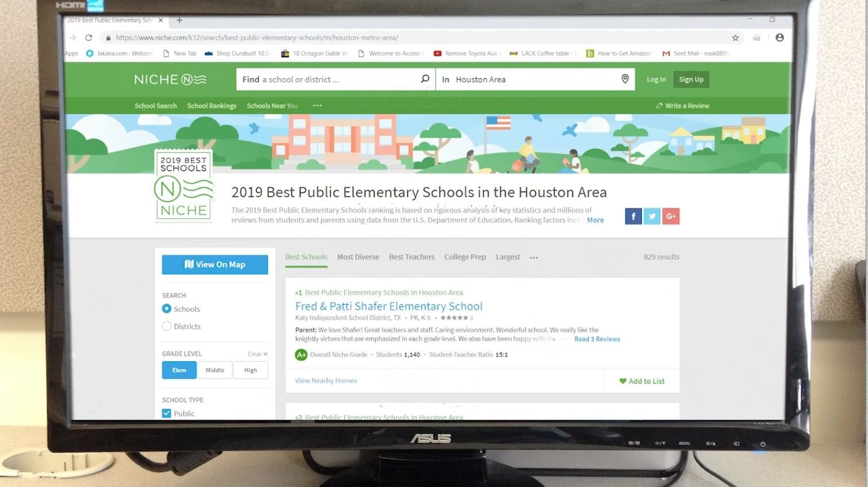Open Schools Near You menu
The image size is (868, 487).
[x=272, y=106]
